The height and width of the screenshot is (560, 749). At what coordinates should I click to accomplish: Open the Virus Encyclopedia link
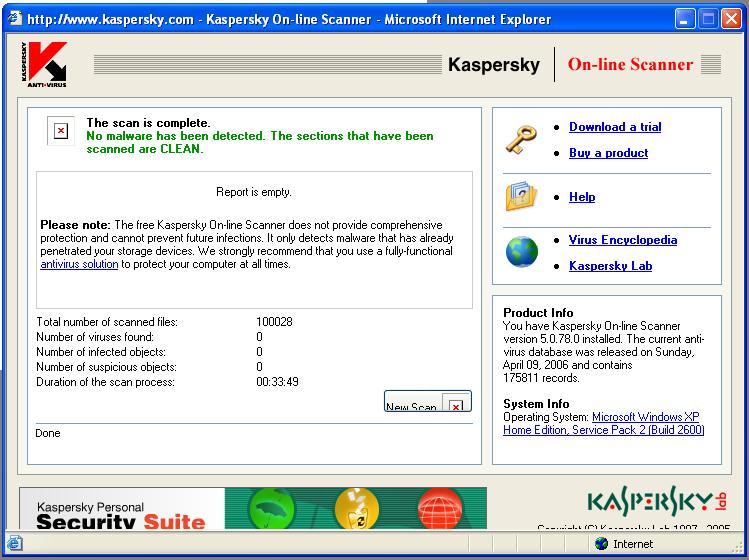[622, 240]
